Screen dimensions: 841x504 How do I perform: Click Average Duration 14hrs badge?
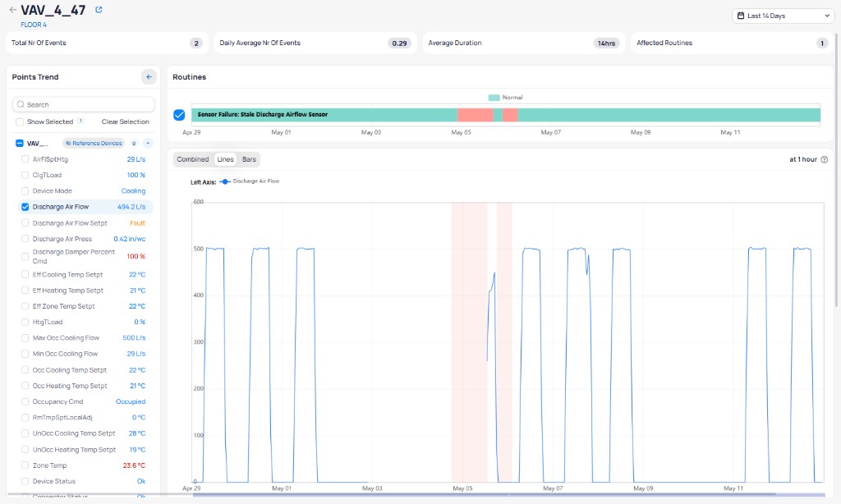(606, 44)
